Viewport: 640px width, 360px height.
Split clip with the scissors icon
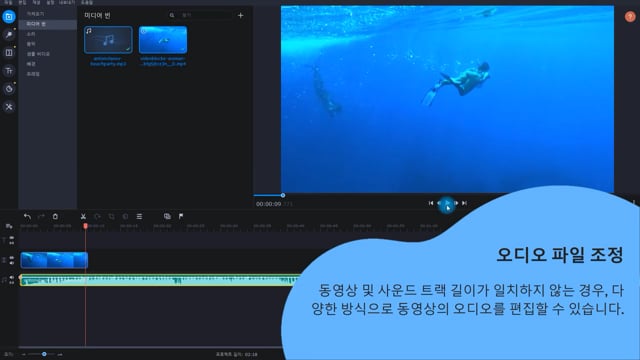pos(83,216)
